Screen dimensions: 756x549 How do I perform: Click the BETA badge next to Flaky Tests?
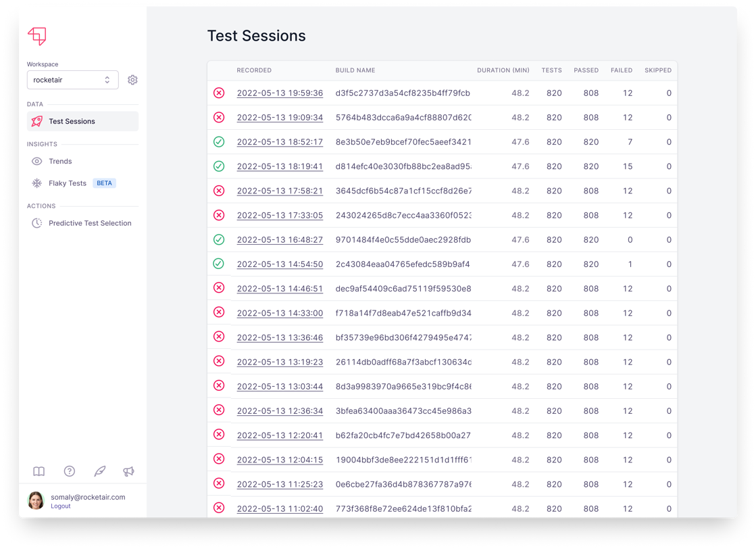(x=104, y=183)
